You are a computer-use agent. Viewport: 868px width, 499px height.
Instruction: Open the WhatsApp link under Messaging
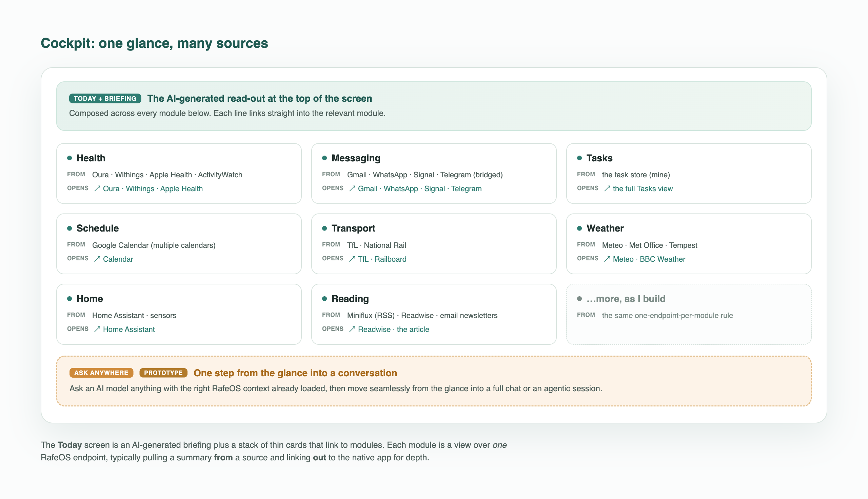[400, 188]
